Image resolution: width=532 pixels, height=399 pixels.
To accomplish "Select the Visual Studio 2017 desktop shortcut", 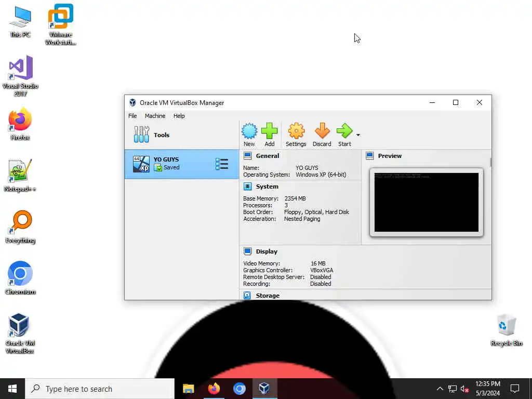I will pyautogui.click(x=20, y=76).
